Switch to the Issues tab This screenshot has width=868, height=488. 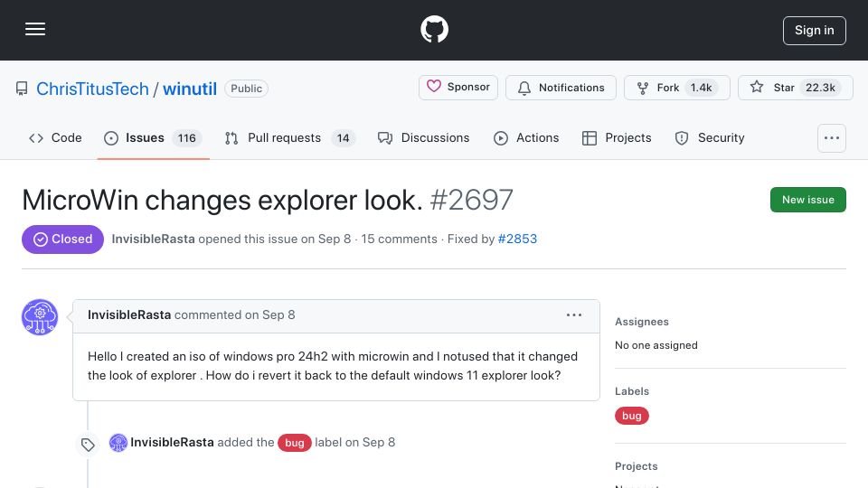tap(153, 137)
